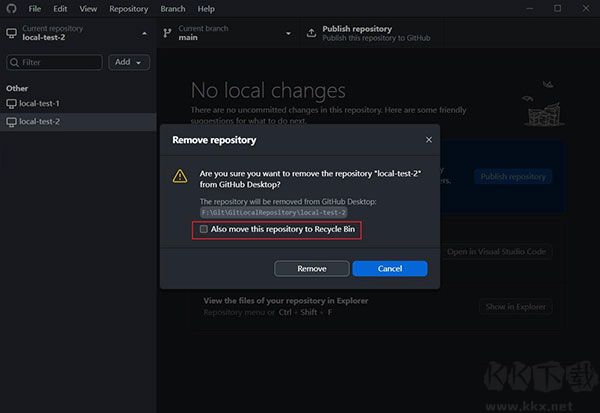Click the 'No local changes' heading
The height and width of the screenshot is (413, 600).
click(x=268, y=91)
